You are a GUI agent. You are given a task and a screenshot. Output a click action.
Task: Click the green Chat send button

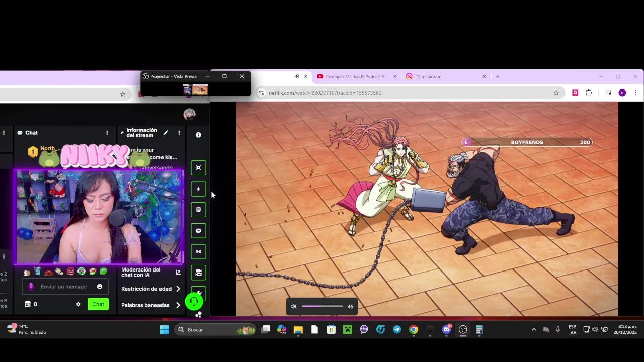coord(98,304)
